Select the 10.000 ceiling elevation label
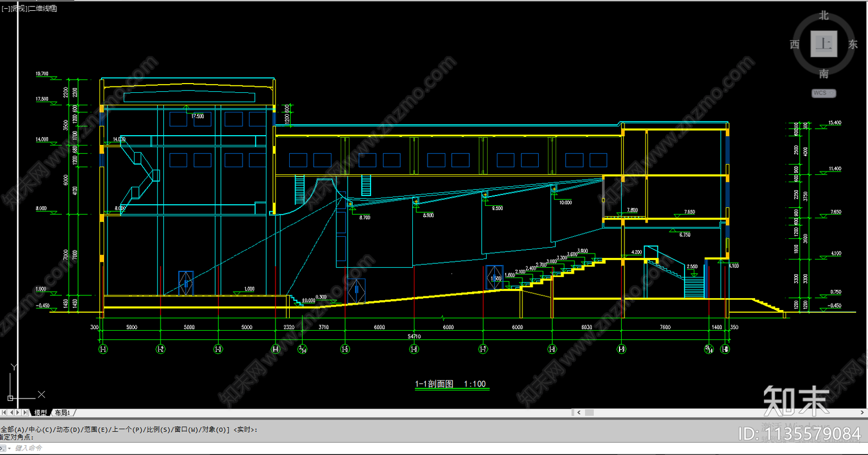Image resolution: width=868 pixels, height=455 pixels. click(x=565, y=203)
